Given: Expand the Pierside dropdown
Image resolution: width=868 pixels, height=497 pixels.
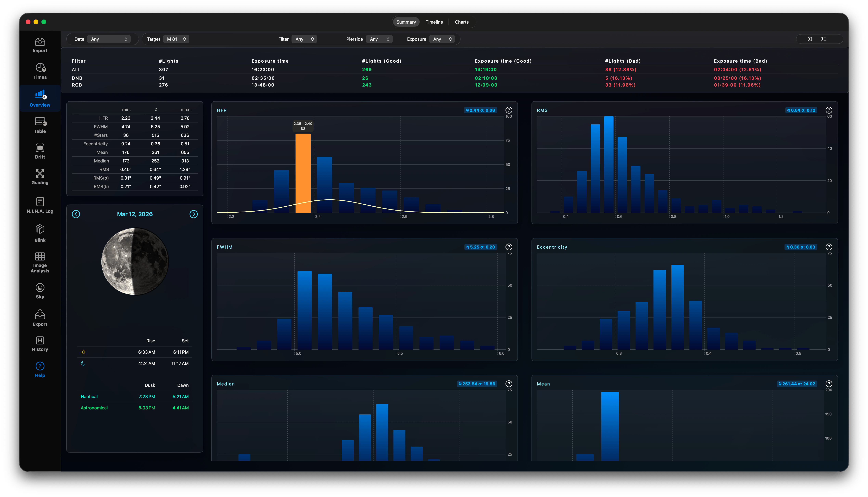Looking at the screenshot, I should click(379, 39).
